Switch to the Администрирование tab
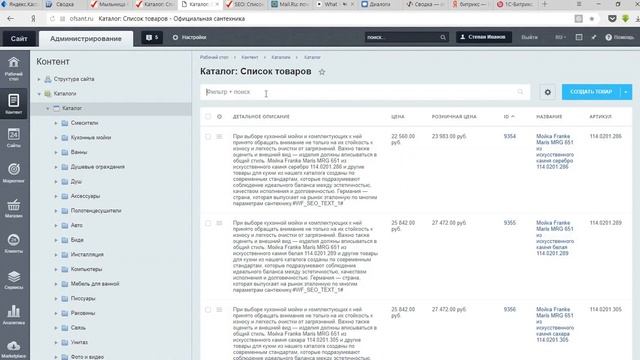 tap(86, 39)
